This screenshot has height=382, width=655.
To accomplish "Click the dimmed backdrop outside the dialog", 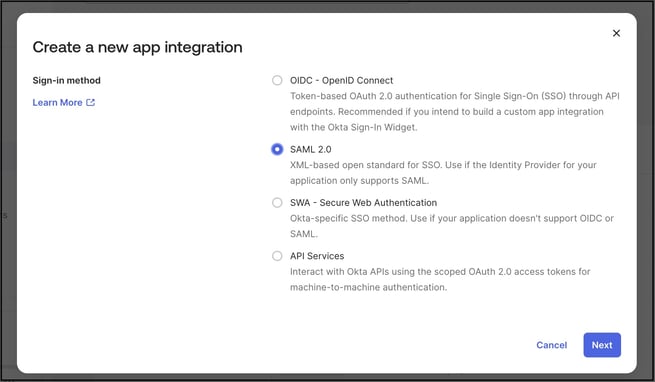I will click(x=8, y=192).
